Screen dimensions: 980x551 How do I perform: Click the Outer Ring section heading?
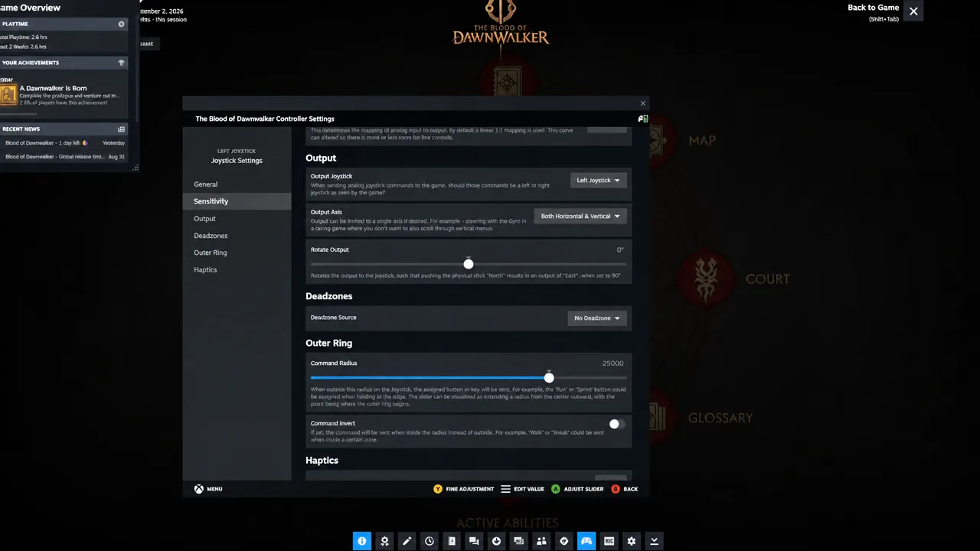329,344
